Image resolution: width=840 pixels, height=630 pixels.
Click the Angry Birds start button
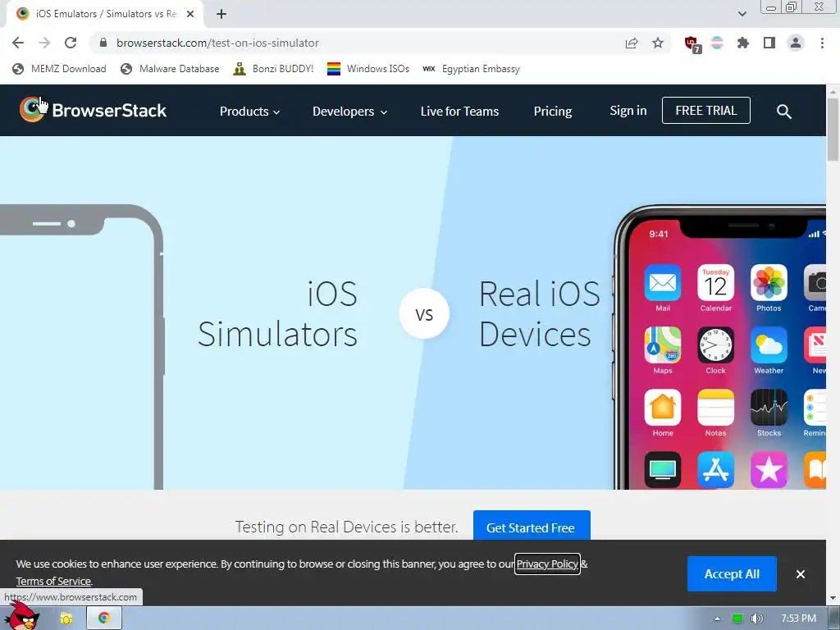[x=21, y=616]
